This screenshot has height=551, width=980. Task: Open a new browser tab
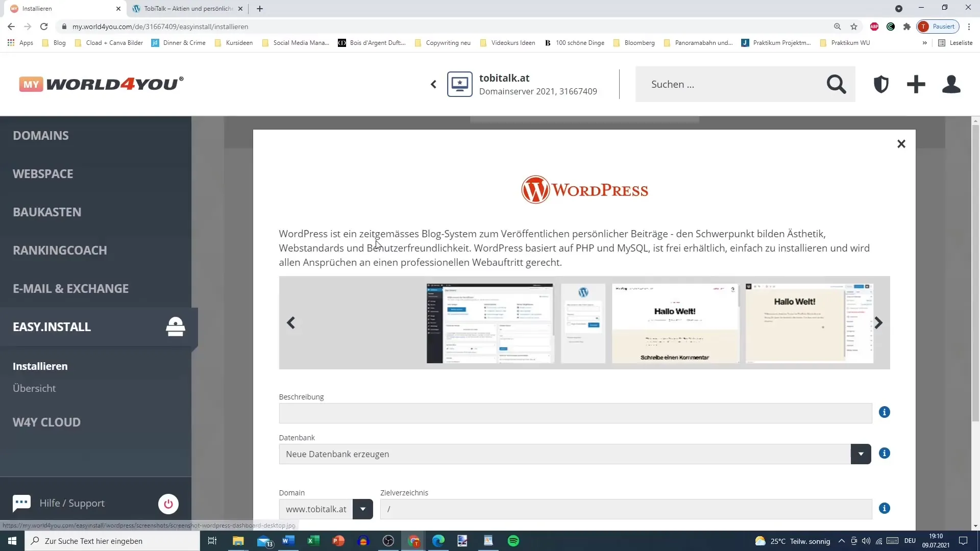(260, 9)
